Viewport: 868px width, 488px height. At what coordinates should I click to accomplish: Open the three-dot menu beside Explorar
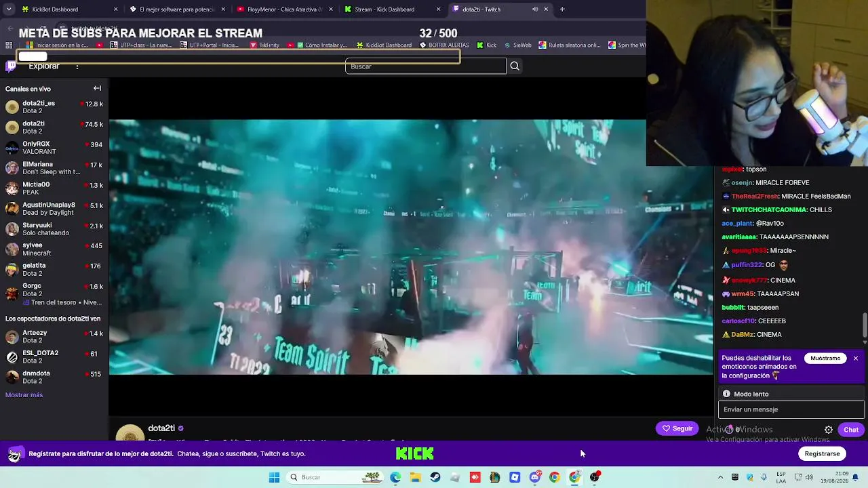click(77, 66)
